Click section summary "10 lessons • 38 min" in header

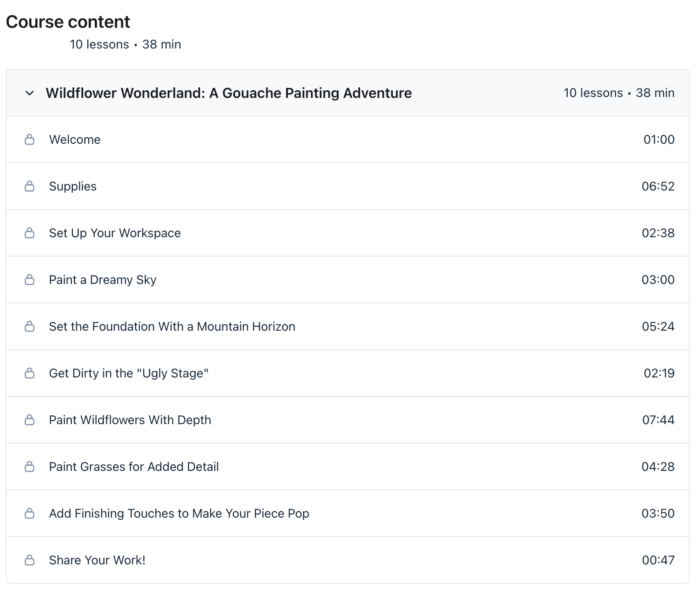pos(618,93)
